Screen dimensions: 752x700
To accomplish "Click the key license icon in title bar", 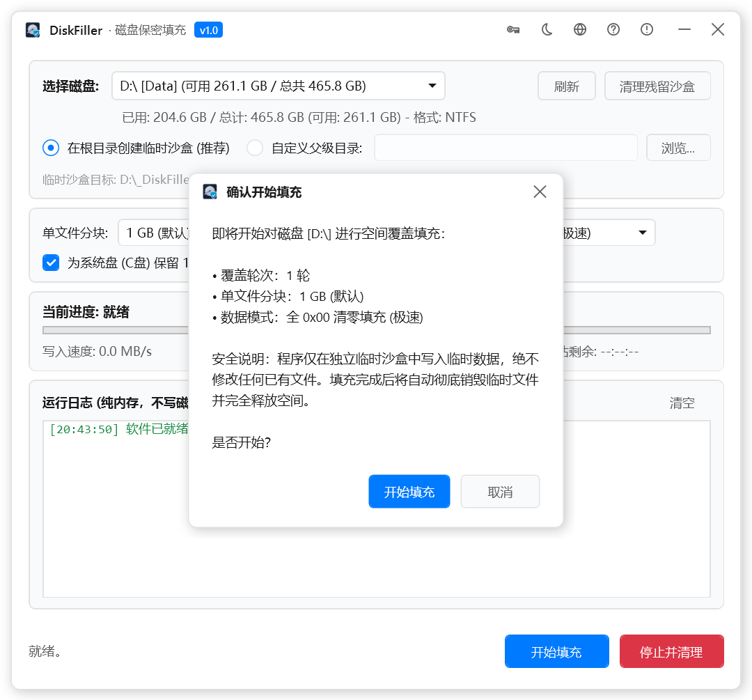I will [513, 30].
